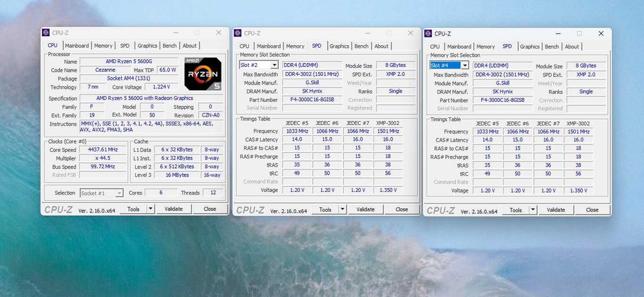
Task: Expand the Tools arrow in the right window
Action: point(533,210)
